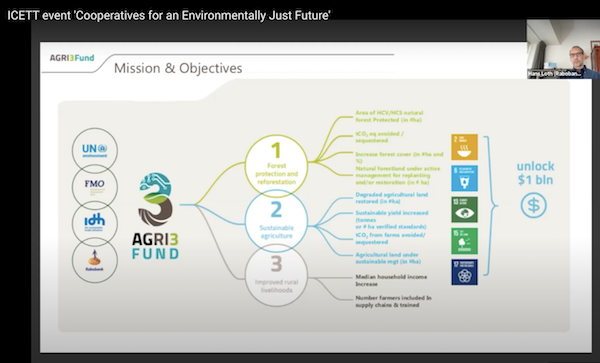Click 'Median household income increase' text
This screenshot has width=600, height=363.
point(391,280)
